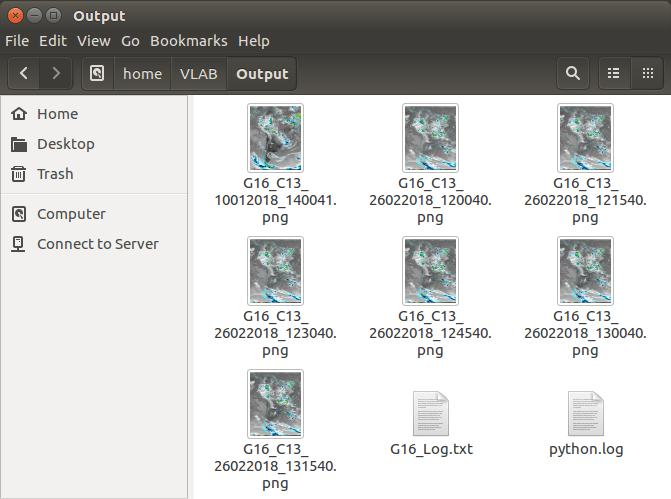Image resolution: width=671 pixels, height=499 pixels.
Task: Click filename G16_C13_26022018_121540.png
Action: pos(585,200)
